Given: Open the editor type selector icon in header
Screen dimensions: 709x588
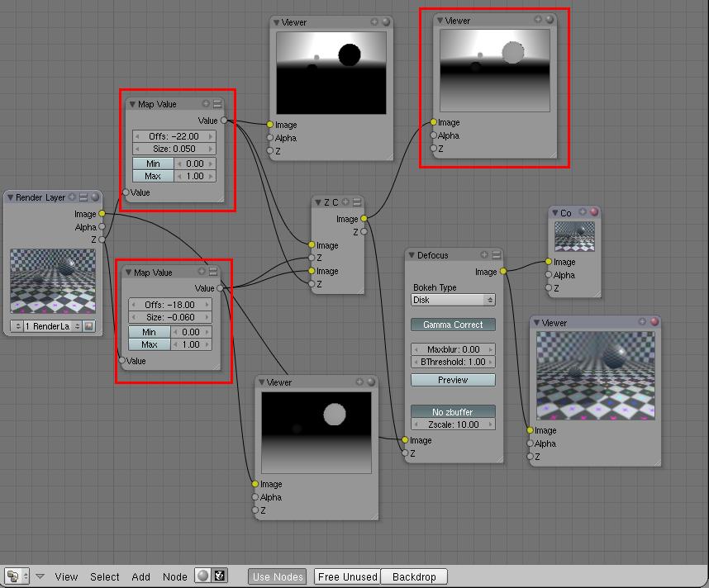Looking at the screenshot, I should [17, 576].
